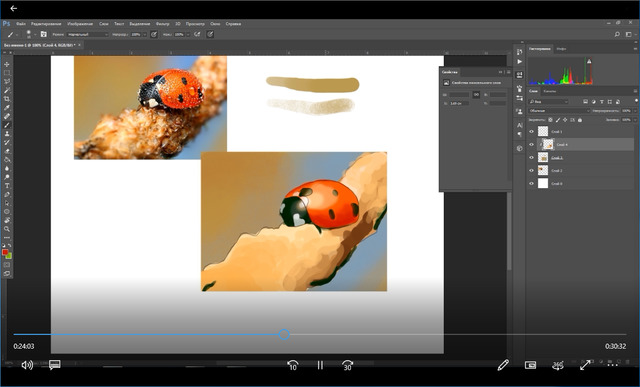Select the Eyedropper tool

click(7, 107)
